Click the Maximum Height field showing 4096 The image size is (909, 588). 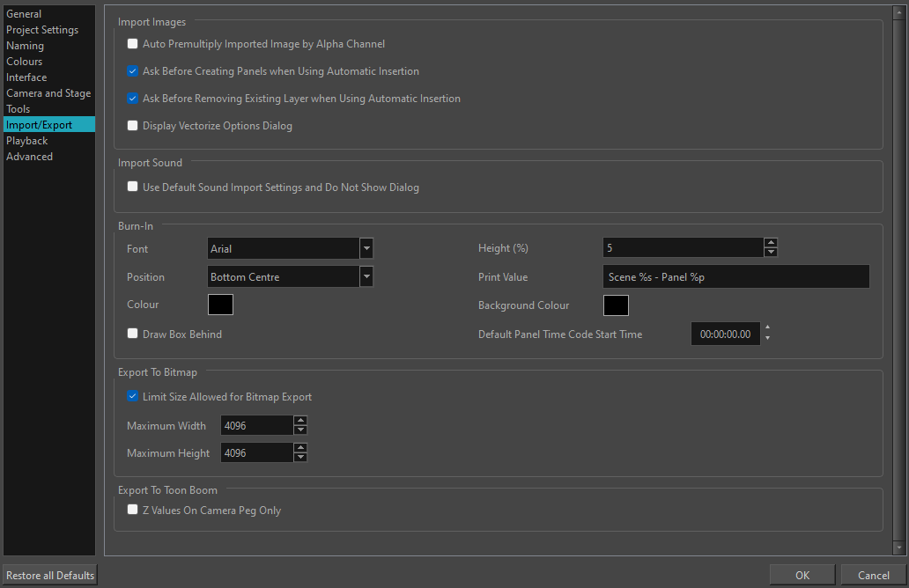pyautogui.click(x=257, y=453)
